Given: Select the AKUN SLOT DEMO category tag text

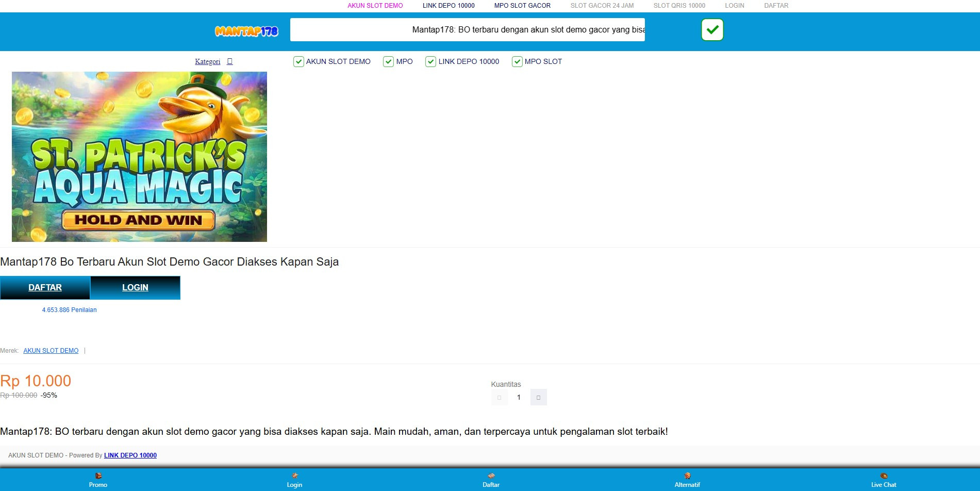Looking at the screenshot, I should [x=338, y=61].
